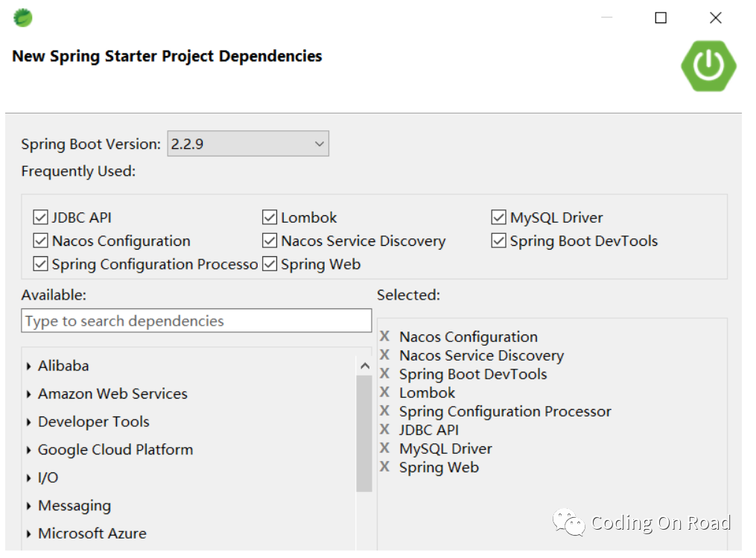Viewport: 756px width, 558px height.
Task: Click X beside Spring Boot DevTools
Action: pyautogui.click(x=384, y=374)
